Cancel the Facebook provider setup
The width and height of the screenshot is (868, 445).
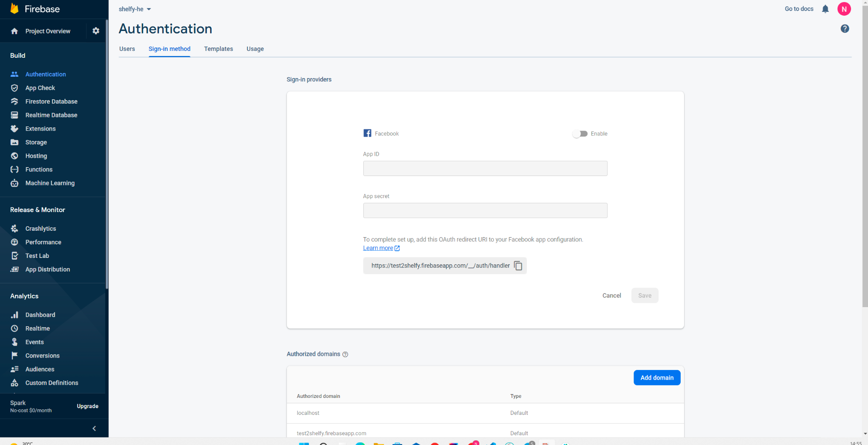pyautogui.click(x=612, y=296)
